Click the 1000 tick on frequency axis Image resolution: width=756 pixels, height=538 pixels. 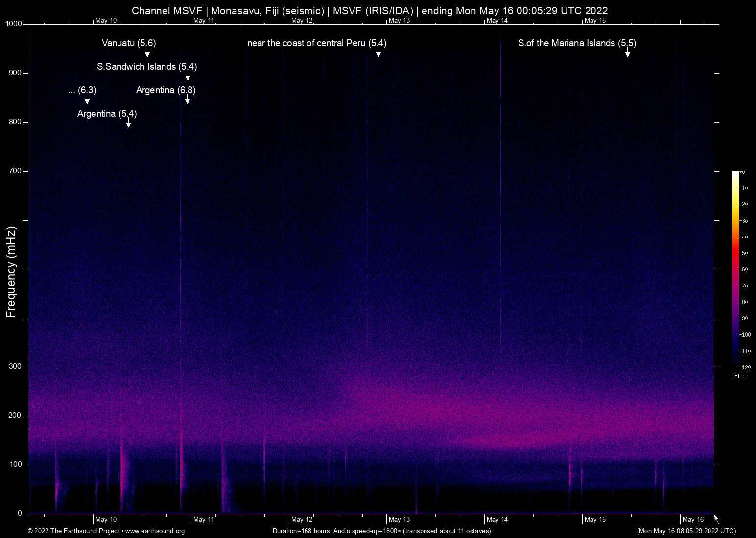click(x=13, y=24)
